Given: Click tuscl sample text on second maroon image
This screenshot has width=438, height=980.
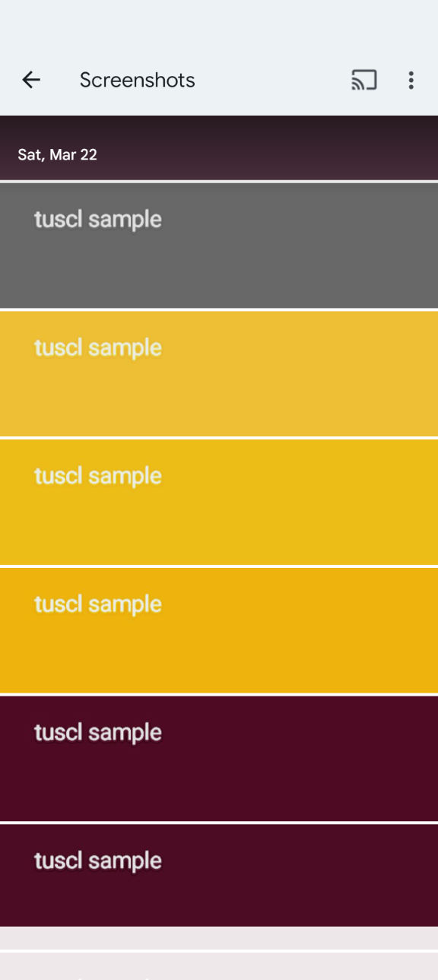Looking at the screenshot, I should tap(98, 862).
